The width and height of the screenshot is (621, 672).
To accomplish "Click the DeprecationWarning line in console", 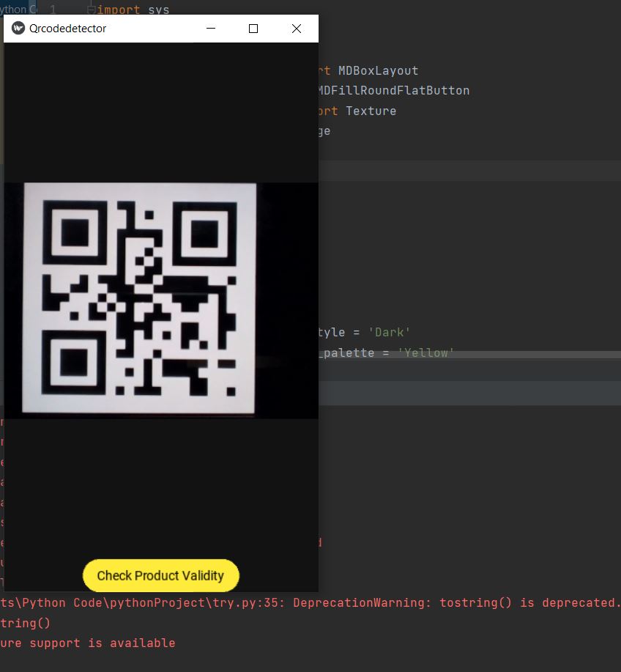I will pos(310,602).
